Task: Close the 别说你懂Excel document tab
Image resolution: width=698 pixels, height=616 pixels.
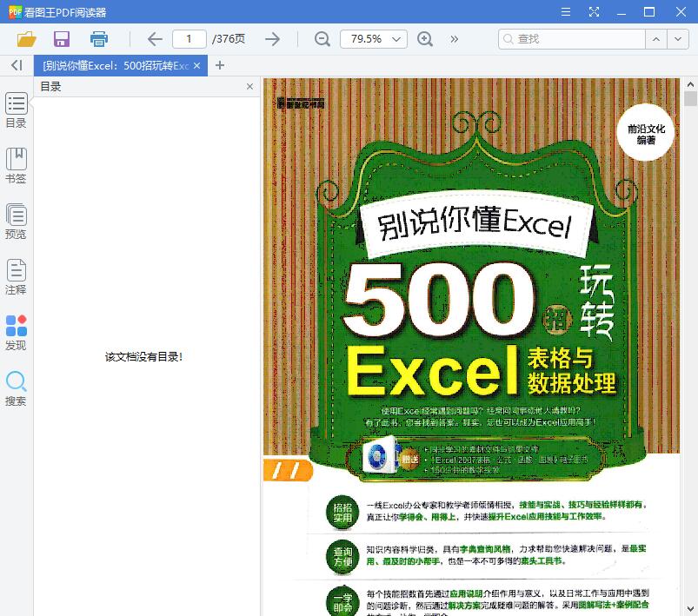Action: 196,66
